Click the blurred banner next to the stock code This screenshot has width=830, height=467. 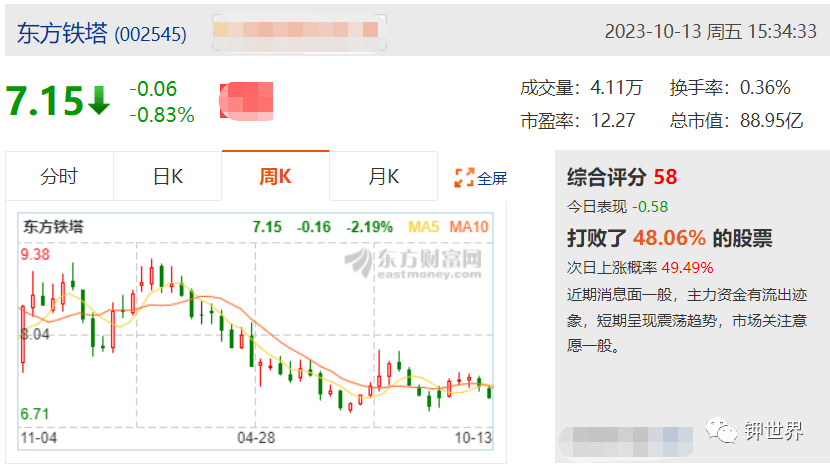click(x=299, y=33)
